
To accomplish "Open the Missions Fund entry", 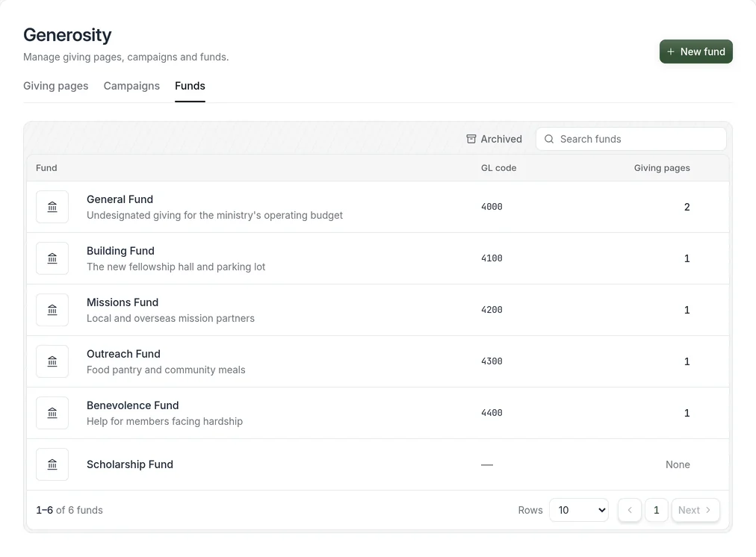I will point(378,311).
